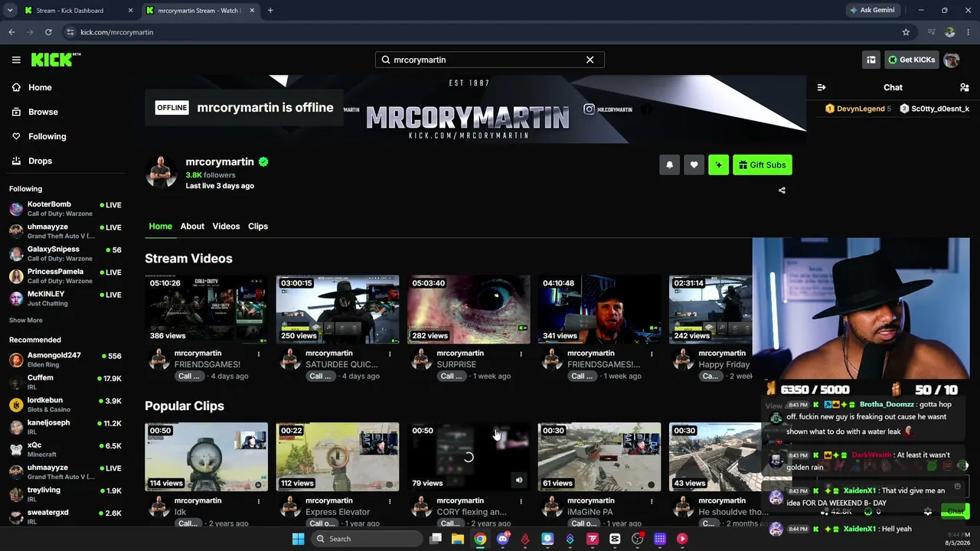Select the channel Home tab
The width and height of the screenshot is (980, 551).
(x=161, y=227)
